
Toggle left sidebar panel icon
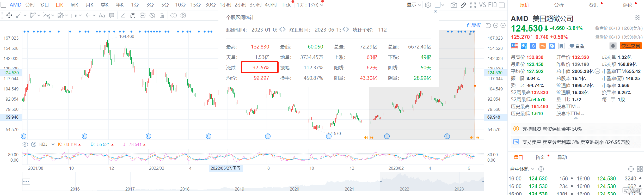[3, 5]
